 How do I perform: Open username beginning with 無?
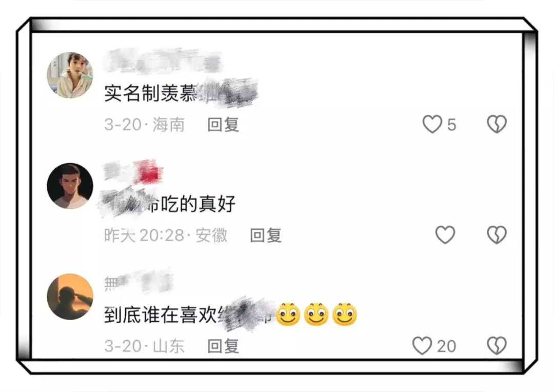138,282
